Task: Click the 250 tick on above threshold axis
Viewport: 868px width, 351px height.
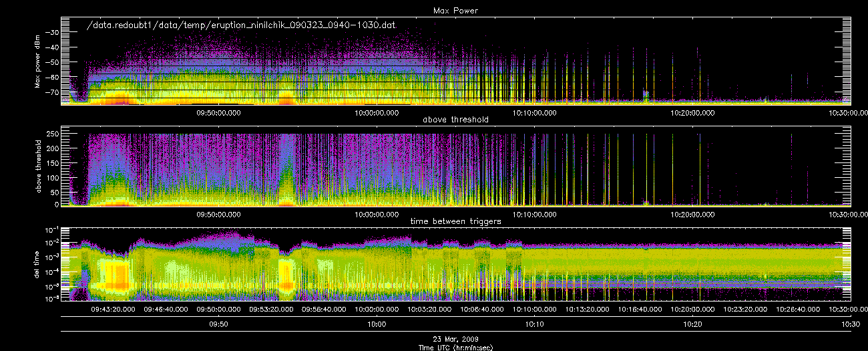Action: pyautogui.click(x=53, y=134)
